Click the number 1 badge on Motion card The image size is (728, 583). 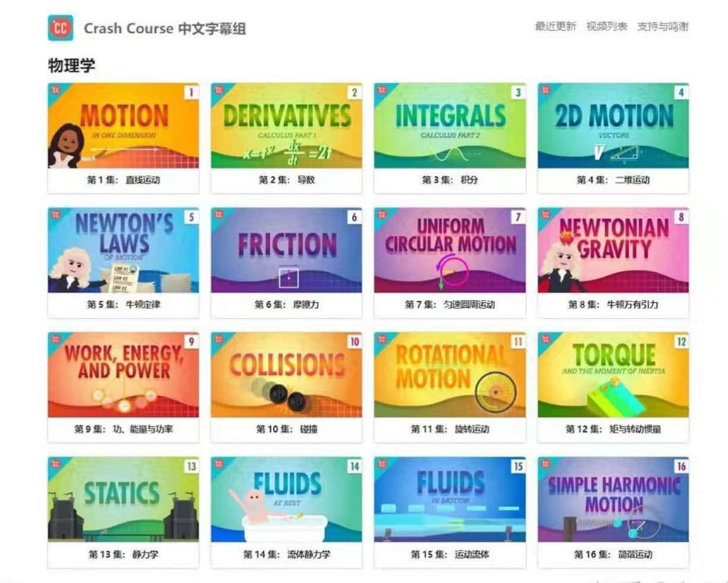click(191, 93)
